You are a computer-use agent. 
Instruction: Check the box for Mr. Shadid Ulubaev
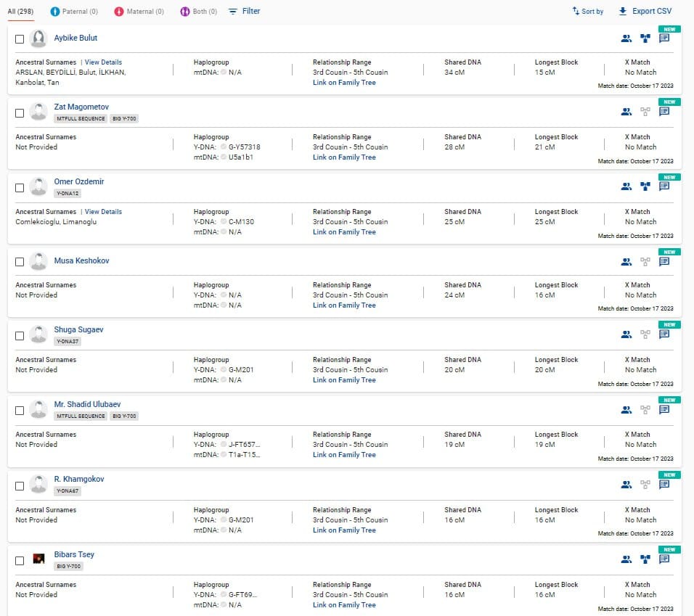[20, 411]
